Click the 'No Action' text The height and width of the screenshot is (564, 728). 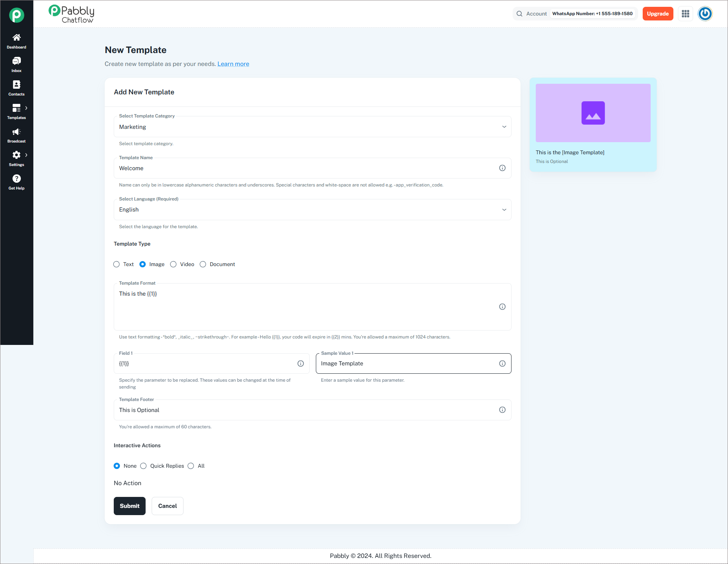tap(127, 483)
